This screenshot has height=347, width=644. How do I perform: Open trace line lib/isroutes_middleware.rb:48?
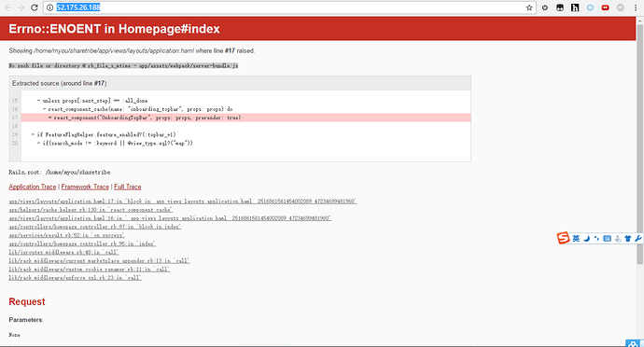(x=63, y=252)
